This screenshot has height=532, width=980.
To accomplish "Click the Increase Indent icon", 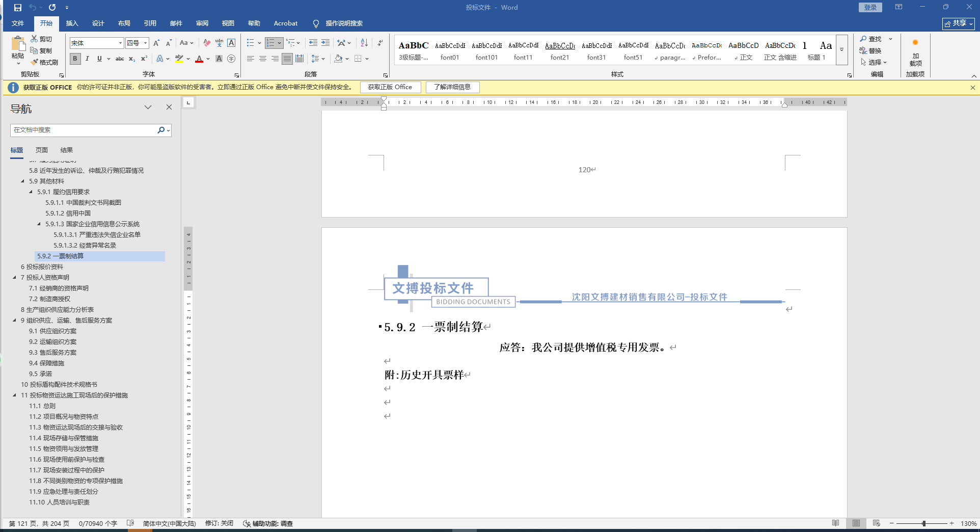I will pyautogui.click(x=325, y=43).
